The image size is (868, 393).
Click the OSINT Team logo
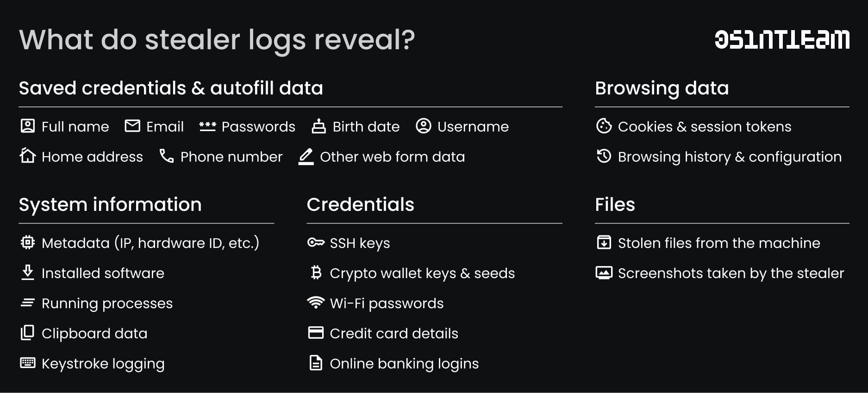point(782,40)
